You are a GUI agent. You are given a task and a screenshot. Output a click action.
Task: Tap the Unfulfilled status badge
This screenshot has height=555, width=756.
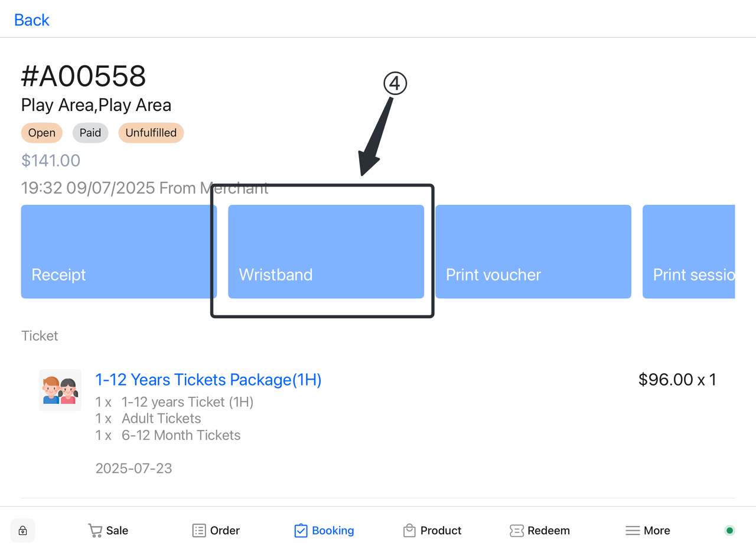tap(151, 133)
